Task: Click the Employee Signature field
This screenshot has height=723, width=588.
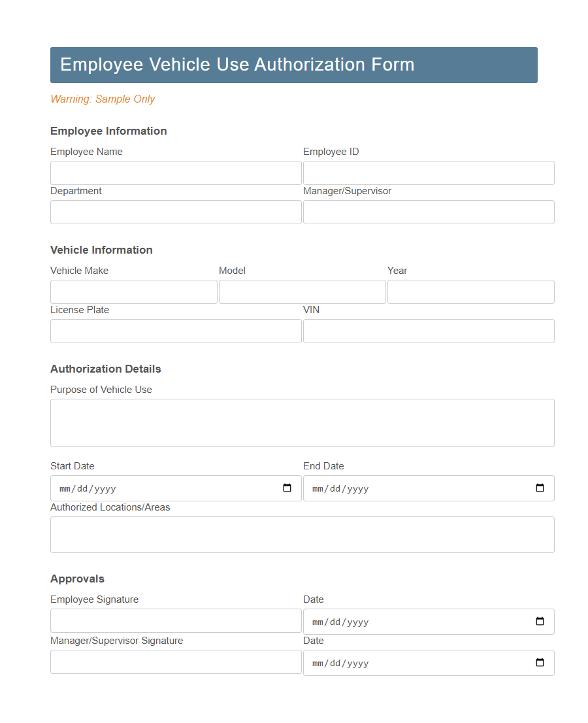Action: tap(175, 621)
